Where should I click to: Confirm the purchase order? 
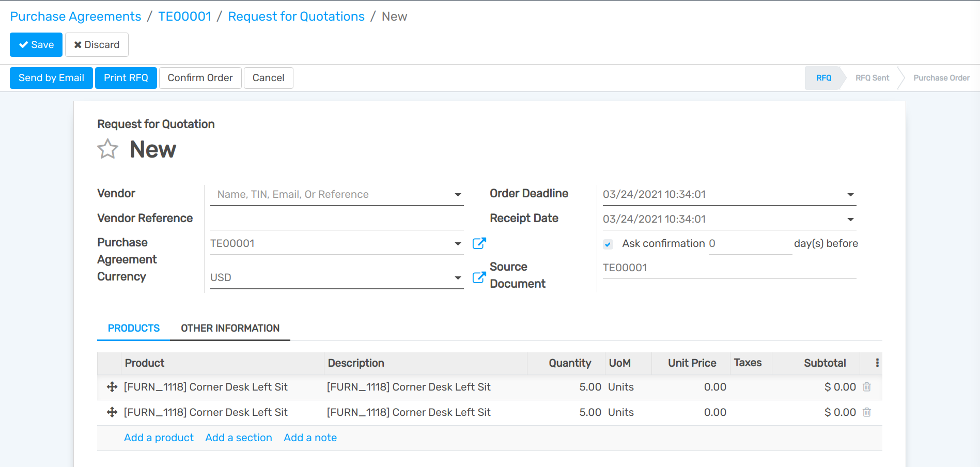pyautogui.click(x=200, y=77)
